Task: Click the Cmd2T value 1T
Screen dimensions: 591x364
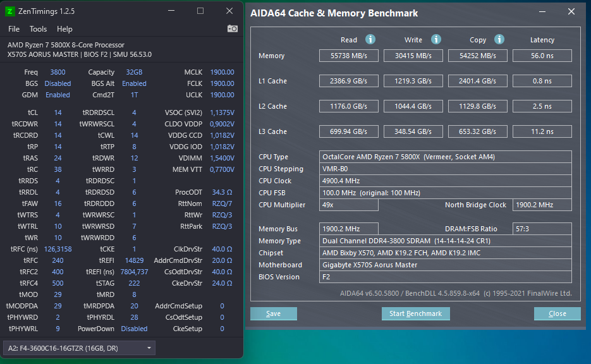Action: pos(134,95)
